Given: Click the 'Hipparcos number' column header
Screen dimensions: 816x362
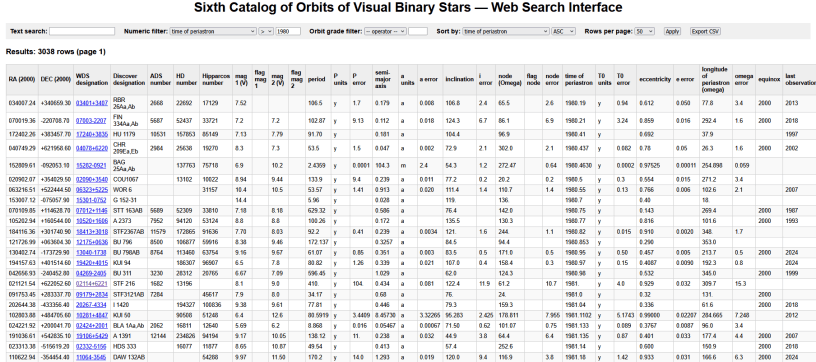Looking at the screenshot, I should [216, 79].
